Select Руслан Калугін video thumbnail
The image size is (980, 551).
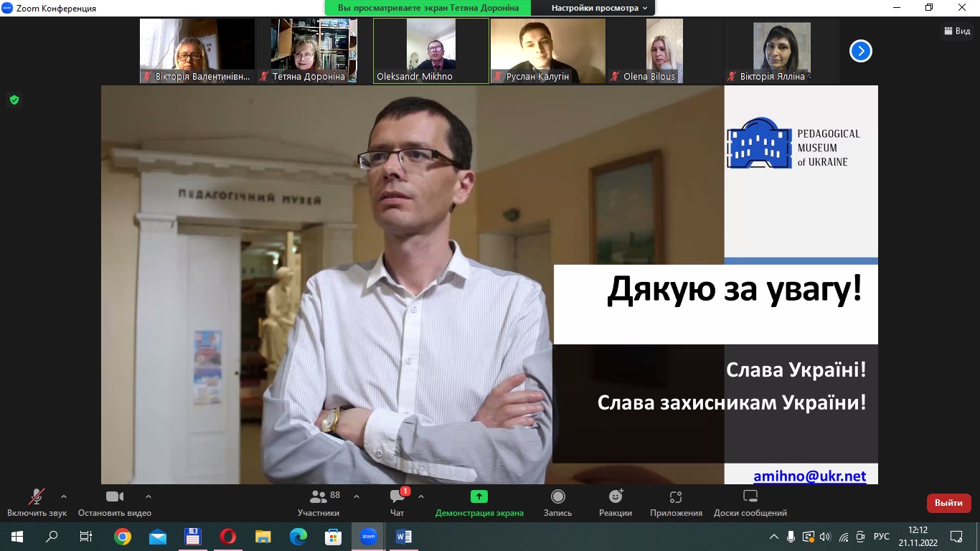548,51
